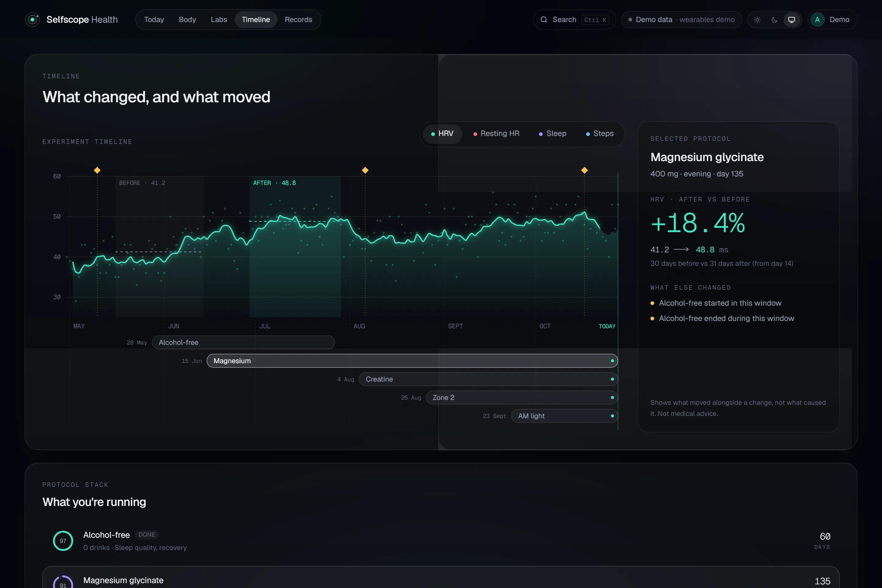Select the Creatine timeline bar
The image size is (882, 588).
coord(488,379)
